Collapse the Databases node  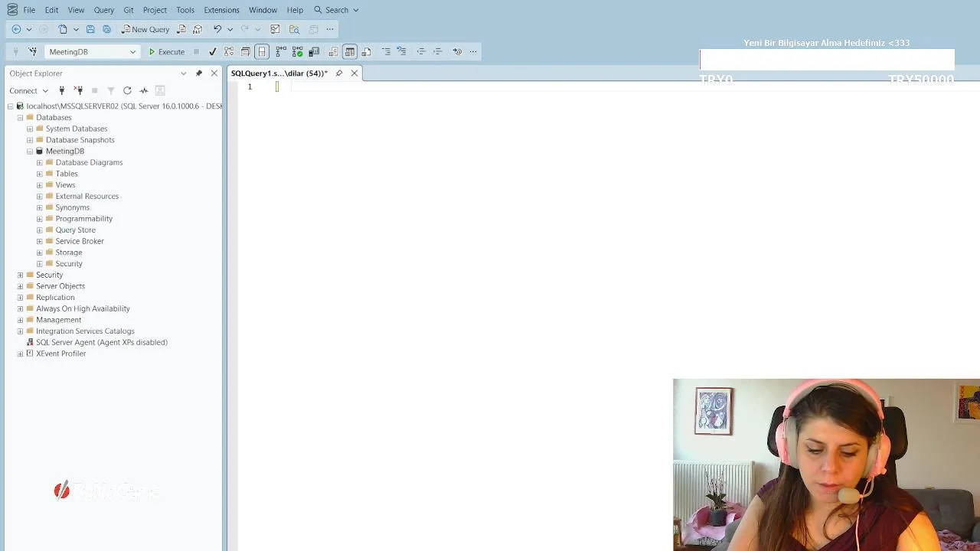point(20,118)
